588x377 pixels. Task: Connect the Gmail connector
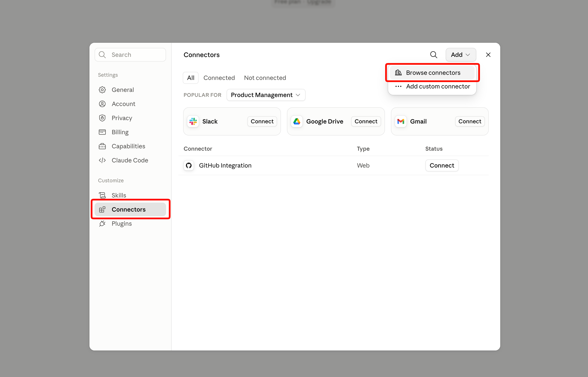tap(470, 121)
